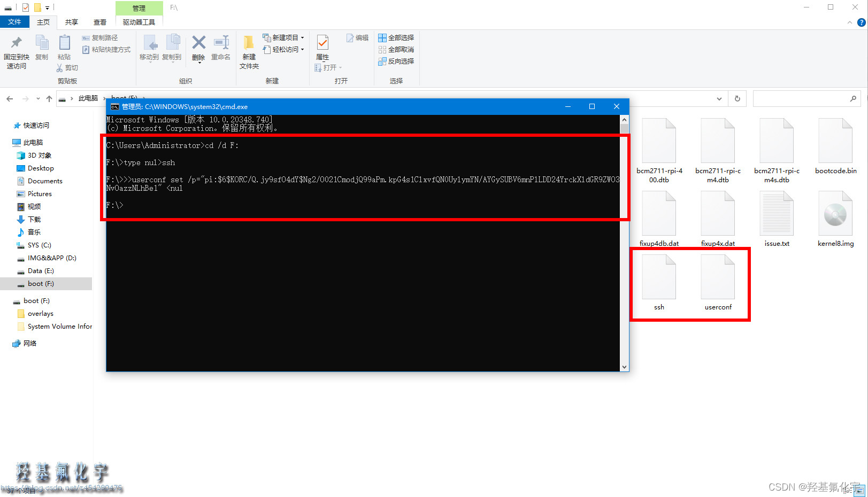Viewport: 868px width, 497px height.
Task: Click Copy path (复制路径)
Action: [x=100, y=38]
